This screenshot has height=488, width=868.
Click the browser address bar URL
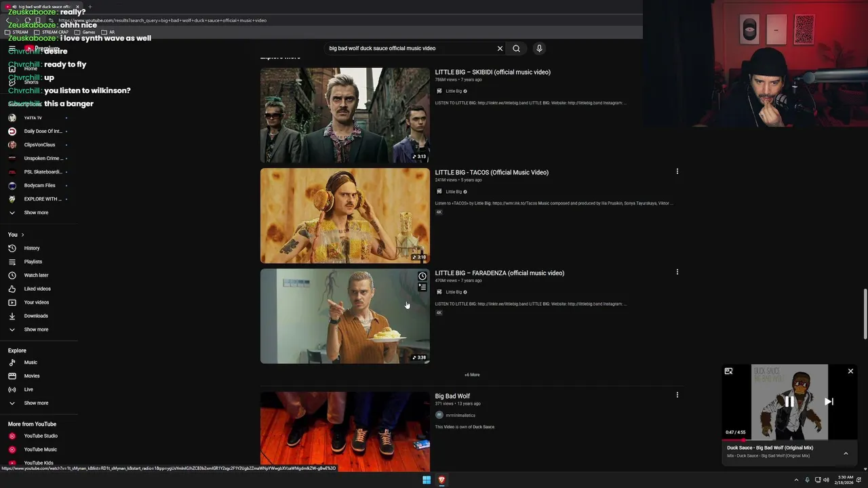pyautogui.click(x=163, y=20)
